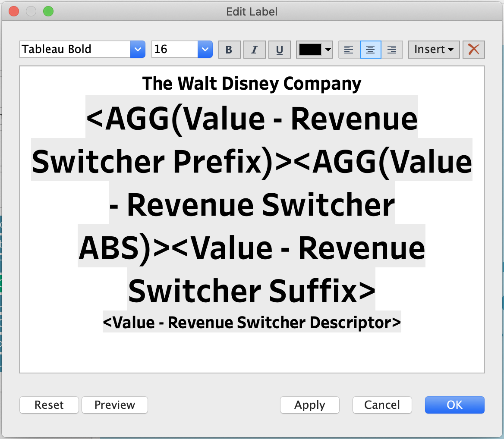Align text center
The width and height of the screenshot is (504, 439).
coord(371,50)
